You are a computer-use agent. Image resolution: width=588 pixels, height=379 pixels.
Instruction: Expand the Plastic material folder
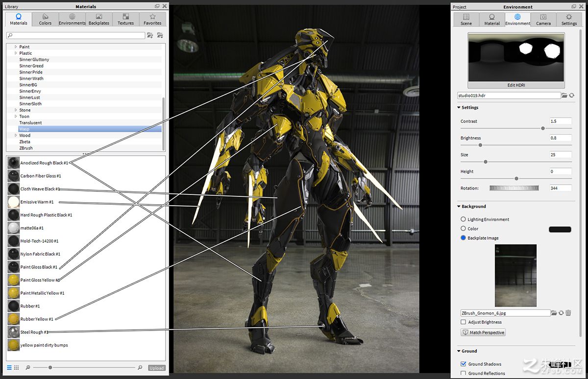pyautogui.click(x=16, y=53)
